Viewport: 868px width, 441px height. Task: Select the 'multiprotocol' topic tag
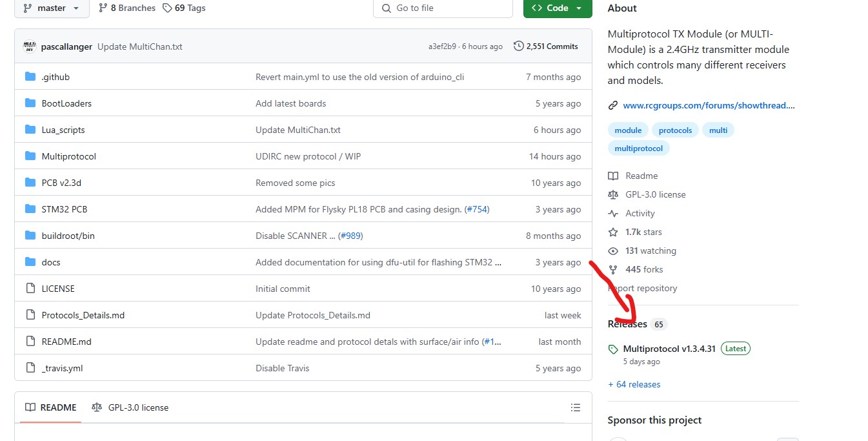pos(639,148)
